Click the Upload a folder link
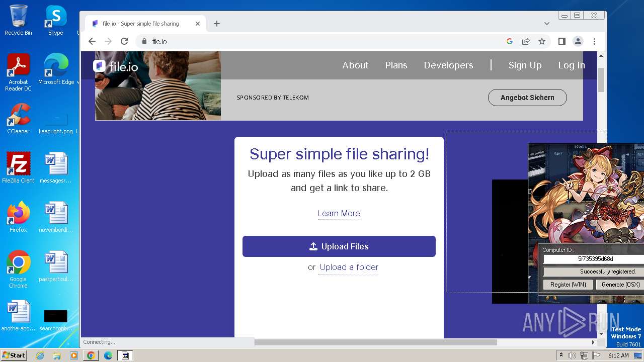The height and width of the screenshot is (362, 644). pyautogui.click(x=349, y=267)
